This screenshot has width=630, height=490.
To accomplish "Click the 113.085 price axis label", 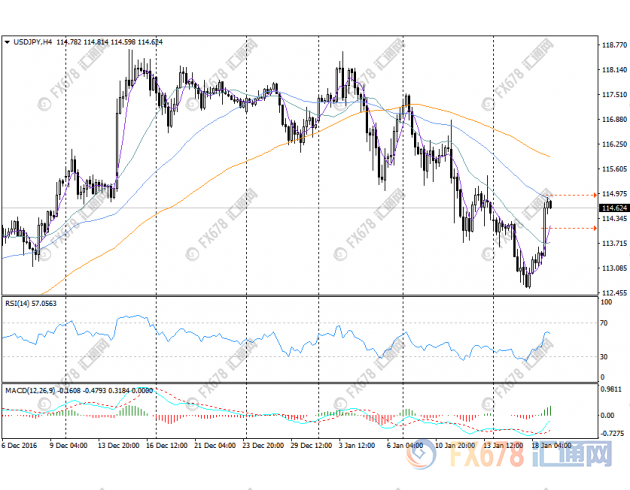I will [613, 268].
